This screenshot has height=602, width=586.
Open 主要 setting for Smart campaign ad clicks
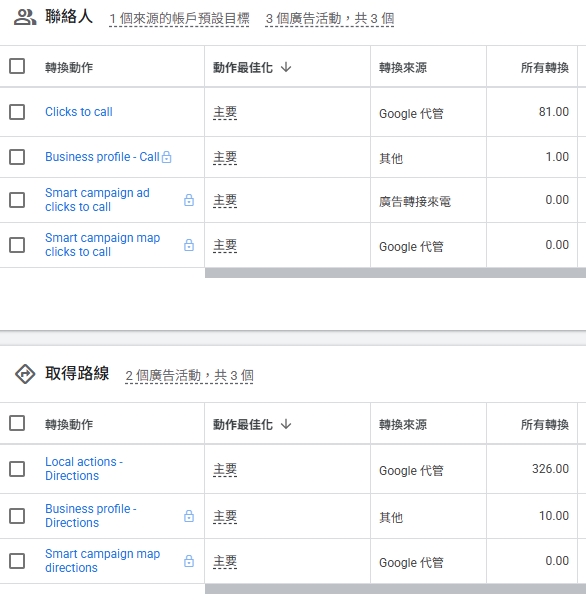click(225, 200)
